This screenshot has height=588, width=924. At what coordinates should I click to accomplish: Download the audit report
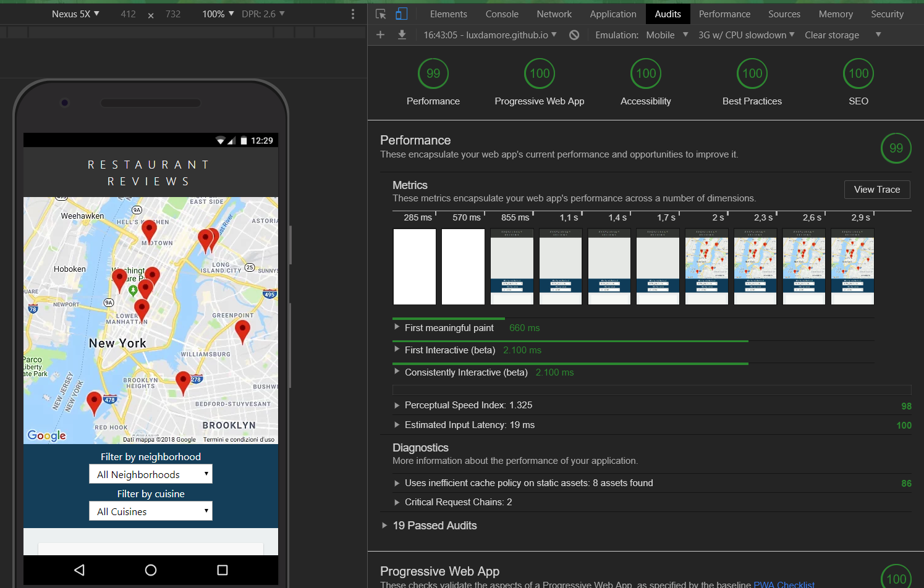pos(402,35)
